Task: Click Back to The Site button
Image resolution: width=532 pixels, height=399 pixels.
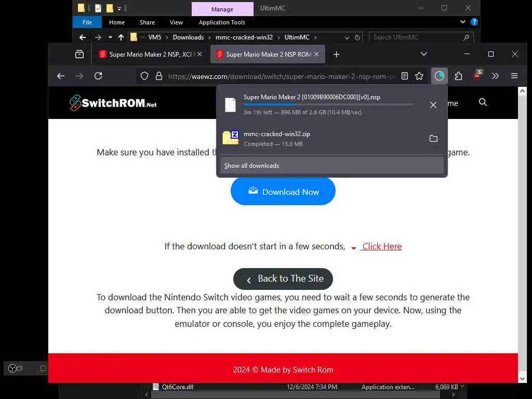Action: click(x=283, y=279)
